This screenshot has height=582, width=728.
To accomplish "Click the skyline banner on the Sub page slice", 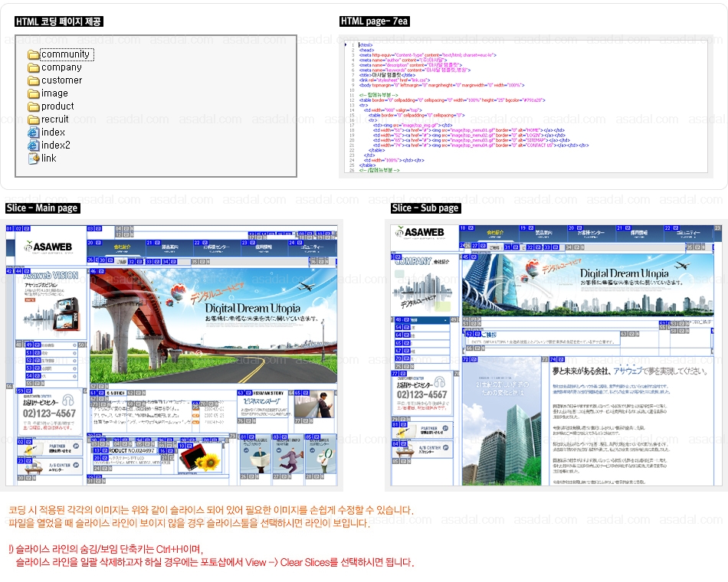I will click(588, 285).
